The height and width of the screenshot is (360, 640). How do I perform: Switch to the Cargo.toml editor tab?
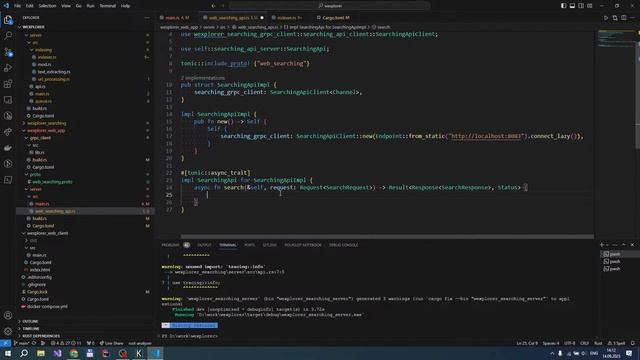tap(336, 18)
